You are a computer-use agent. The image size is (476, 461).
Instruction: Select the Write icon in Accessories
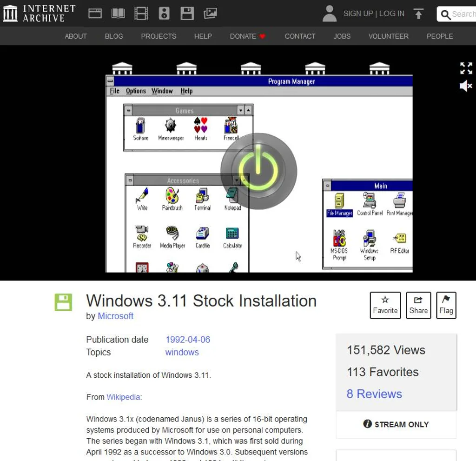(142, 199)
